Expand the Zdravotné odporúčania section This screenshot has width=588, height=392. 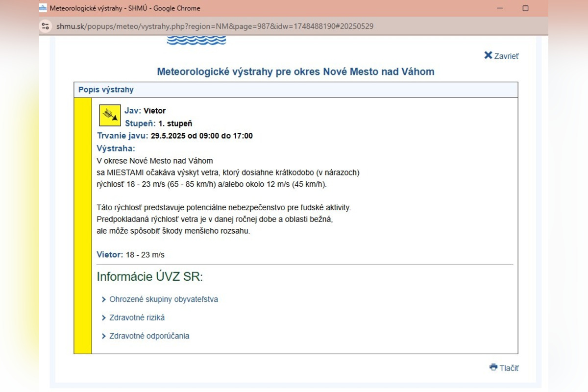(149, 336)
